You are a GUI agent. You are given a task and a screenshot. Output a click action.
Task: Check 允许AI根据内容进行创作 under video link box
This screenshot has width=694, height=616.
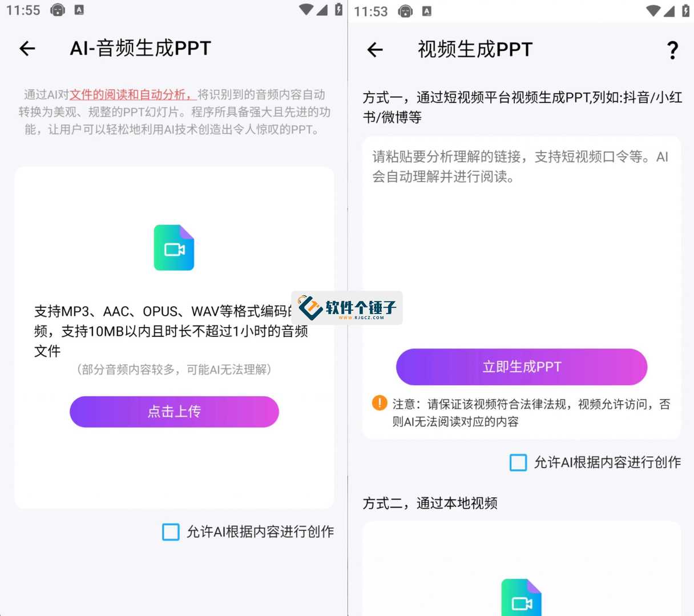click(518, 462)
